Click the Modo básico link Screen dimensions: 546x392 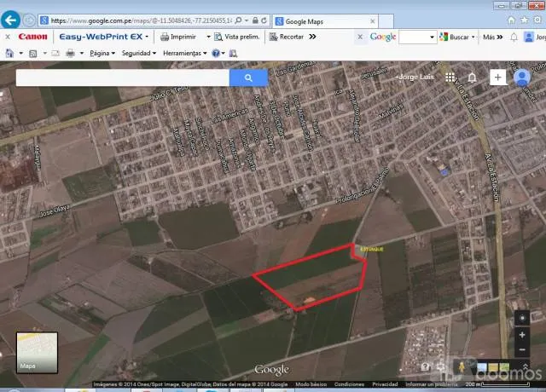[x=311, y=384]
